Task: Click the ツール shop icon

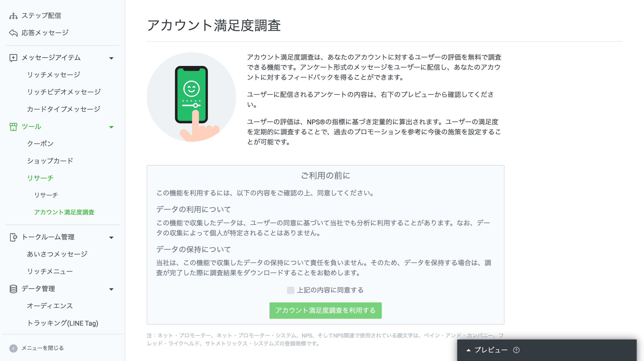Action: coord(13,127)
